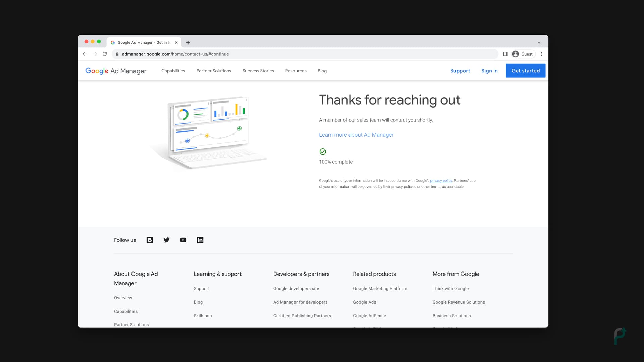644x362 pixels.
Task: Open the privacy policy link
Action: [441, 181]
